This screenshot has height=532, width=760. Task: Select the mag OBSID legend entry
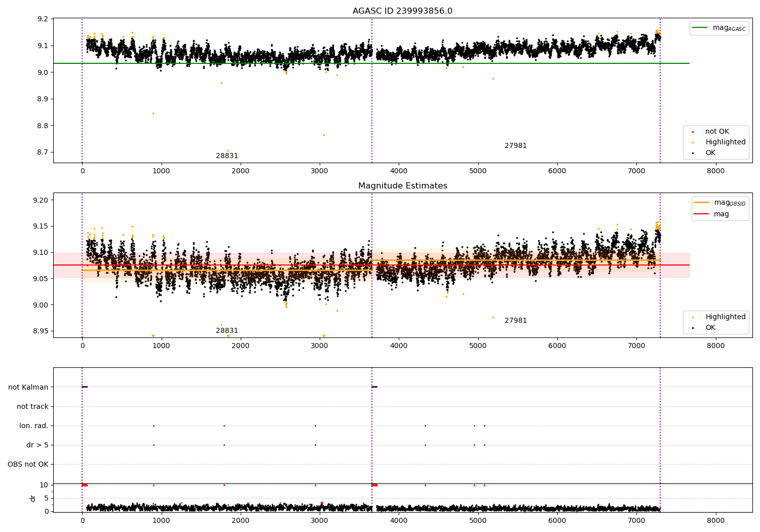[719, 203]
